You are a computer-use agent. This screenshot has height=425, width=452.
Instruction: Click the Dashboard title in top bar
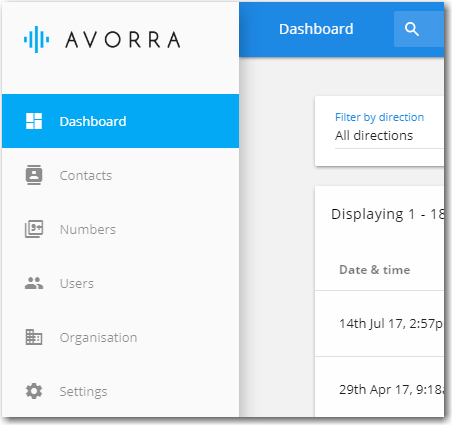pos(316,29)
